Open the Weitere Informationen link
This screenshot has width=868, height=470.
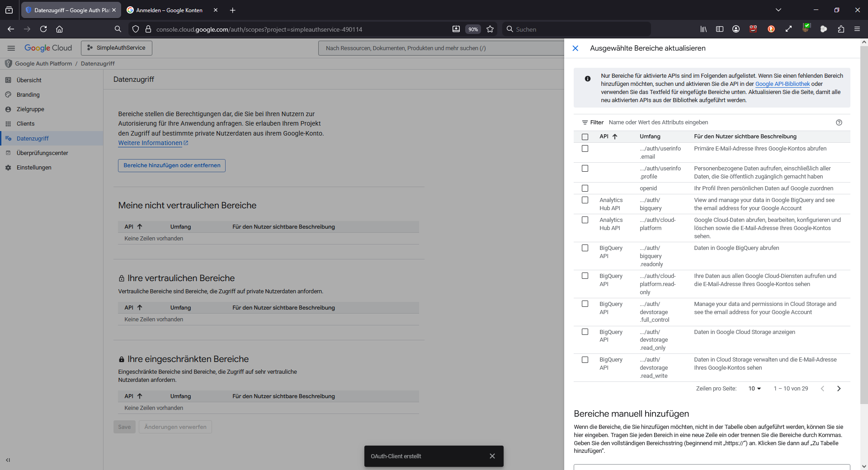[x=153, y=143]
